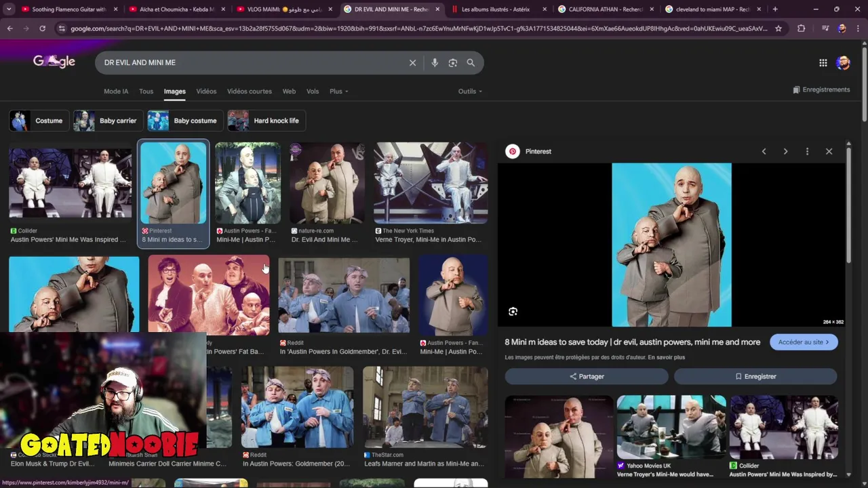Switch to the Web tab
Viewport: 868px width, 488px height.
(x=289, y=91)
